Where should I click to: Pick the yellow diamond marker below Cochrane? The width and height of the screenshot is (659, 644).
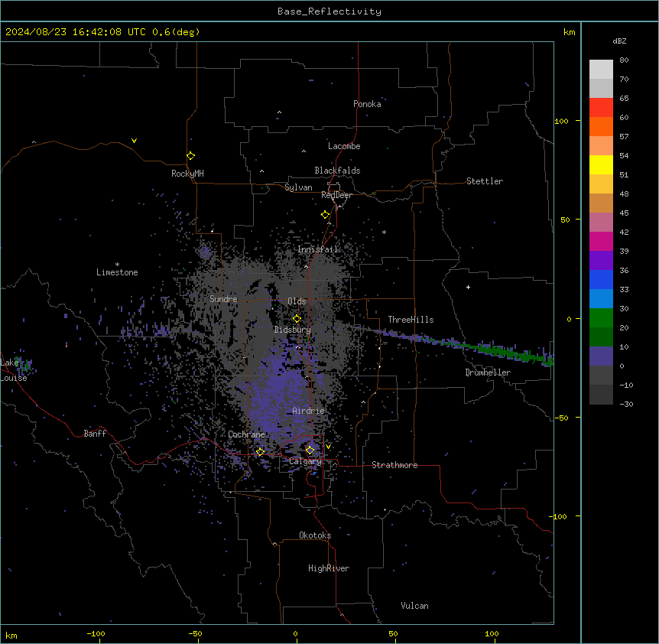click(x=260, y=451)
